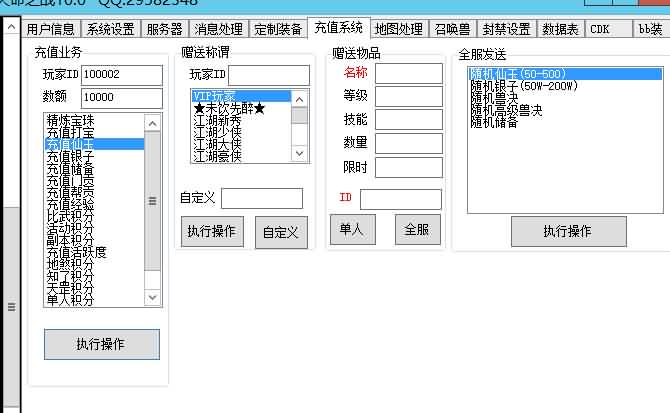Image resolution: width=670 pixels, height=413 pixels.
Task: Click 执行操作 button under 赠送称谓
Action: (x=212, y=231)
